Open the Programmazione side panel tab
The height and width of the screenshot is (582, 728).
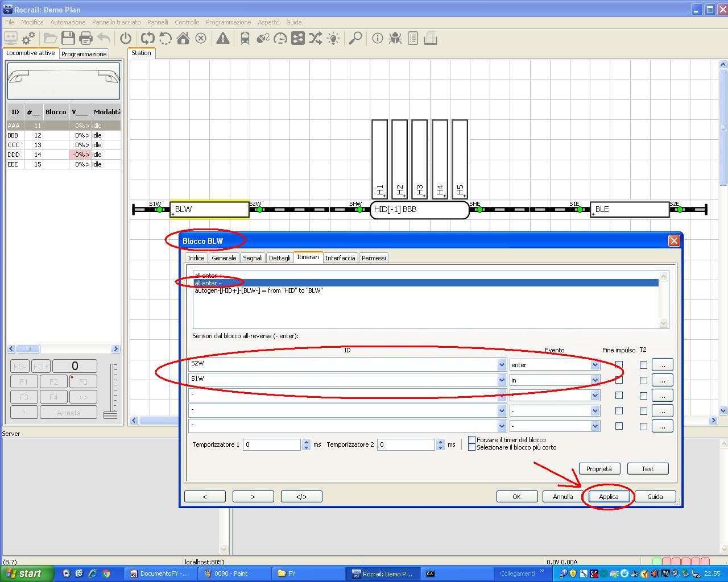(x=84, y=54)
